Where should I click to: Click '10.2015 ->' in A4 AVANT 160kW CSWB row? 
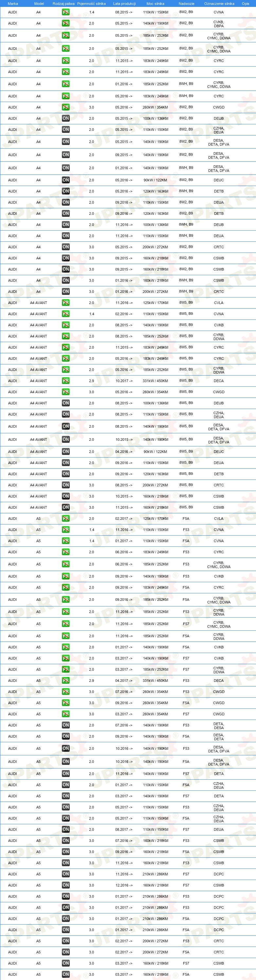coord(124,496)
